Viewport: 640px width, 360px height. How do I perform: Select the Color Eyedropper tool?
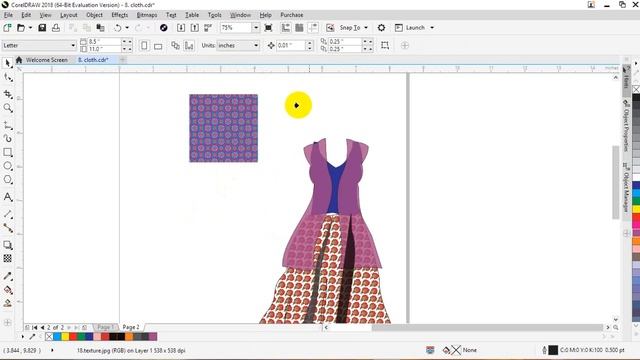click(x=7, y=276)
